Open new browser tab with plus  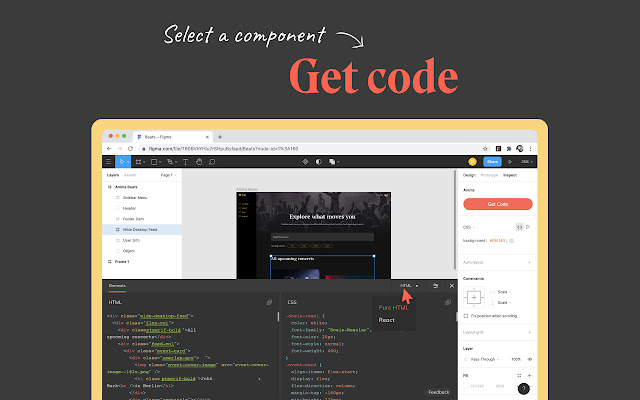(220, 137)
